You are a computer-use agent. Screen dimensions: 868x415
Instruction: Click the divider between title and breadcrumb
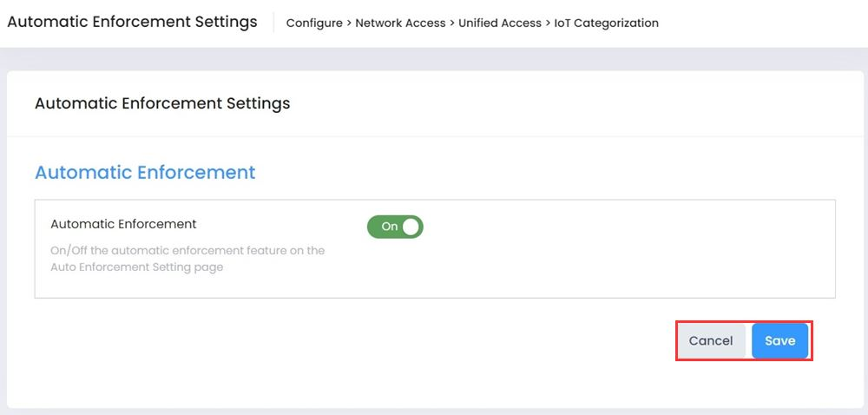tap(273, 23)
